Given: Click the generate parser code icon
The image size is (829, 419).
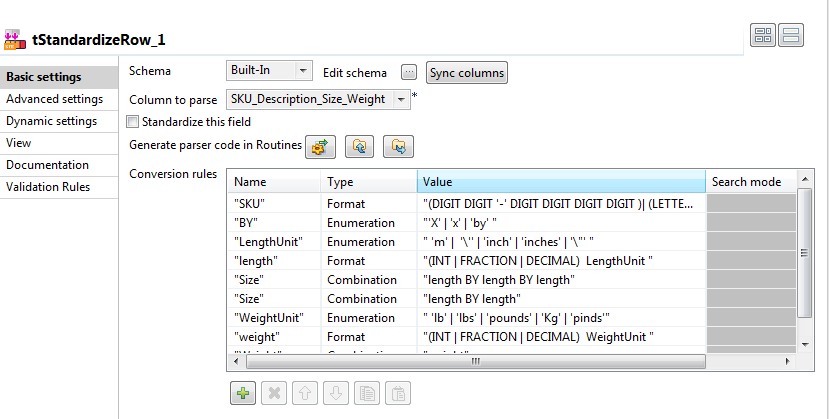Looking at the screenshot, I should (x=320, y=147).
